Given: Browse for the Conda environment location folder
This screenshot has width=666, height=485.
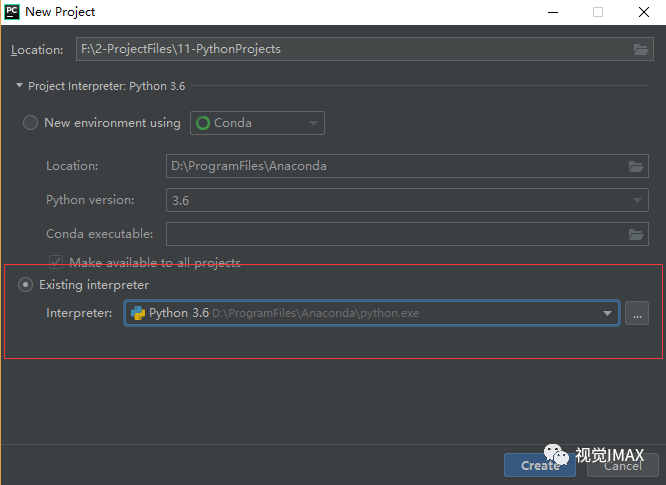Looking at the screenshot, I should click(636, 166).
